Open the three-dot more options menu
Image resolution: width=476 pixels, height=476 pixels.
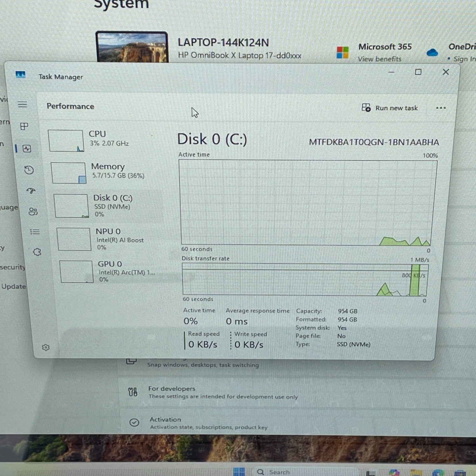pos(440,108)
